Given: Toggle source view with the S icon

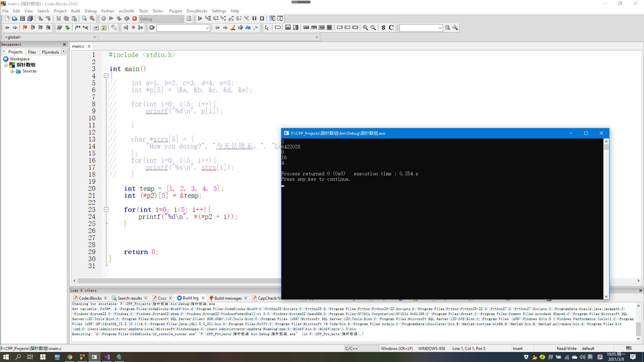Looking at the screenshot, I should click(383, 28).
